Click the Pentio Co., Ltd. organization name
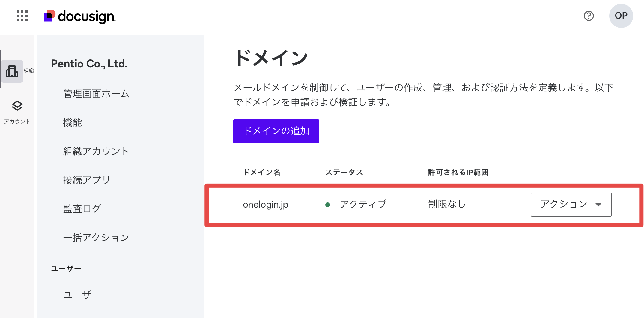The image size is (644, 318). click(89, 64)
